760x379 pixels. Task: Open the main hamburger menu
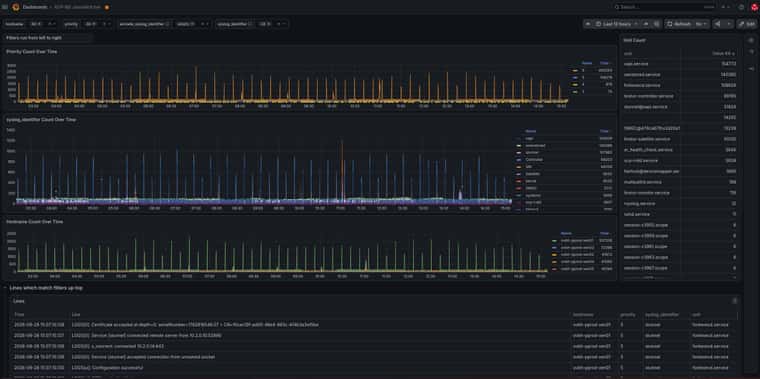[x=5, y=7]
